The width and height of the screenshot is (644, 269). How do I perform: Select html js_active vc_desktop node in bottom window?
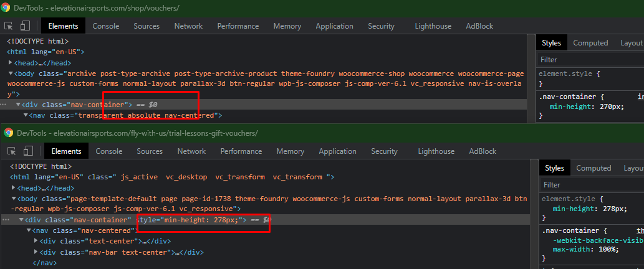[x=172, y=177]
